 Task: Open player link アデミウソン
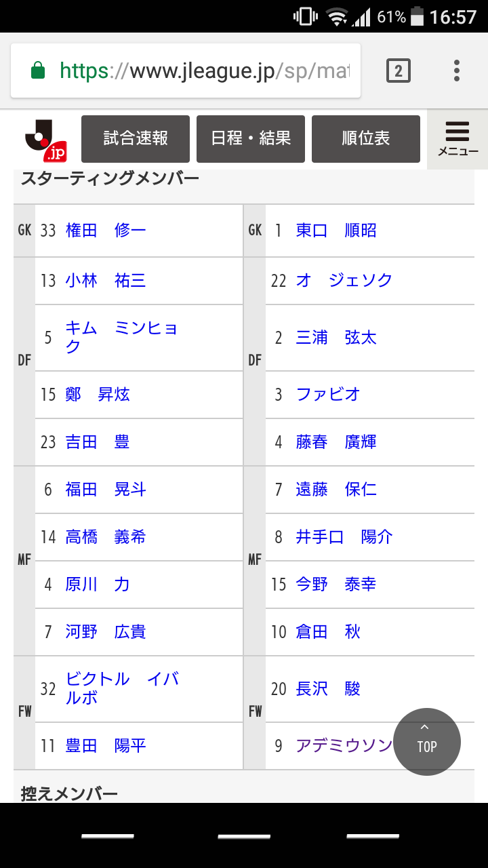pyautogui.click(x=344, y=746)
